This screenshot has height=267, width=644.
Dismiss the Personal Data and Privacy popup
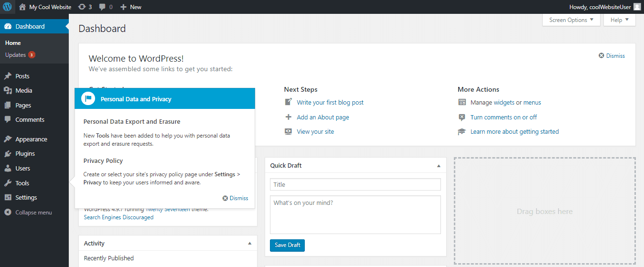236,198
